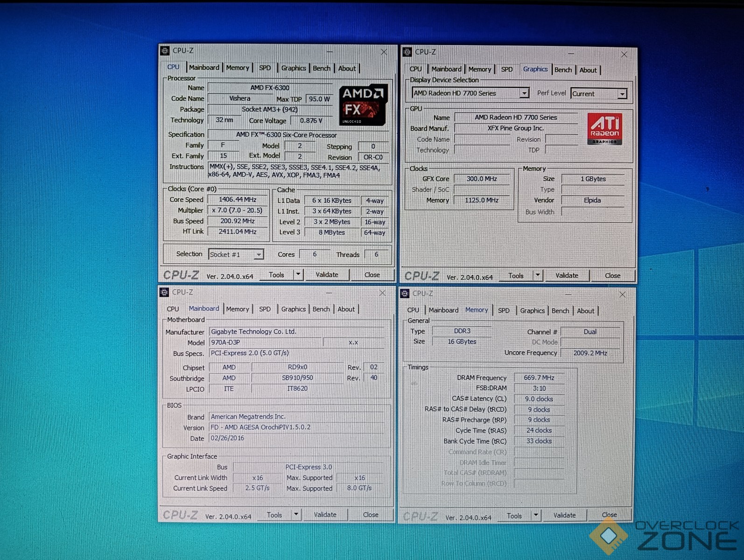This screenshot has height=560, width=744.
Task: Click CPU-Z title icon in Radeon graphics window
Action: (407, 52)
